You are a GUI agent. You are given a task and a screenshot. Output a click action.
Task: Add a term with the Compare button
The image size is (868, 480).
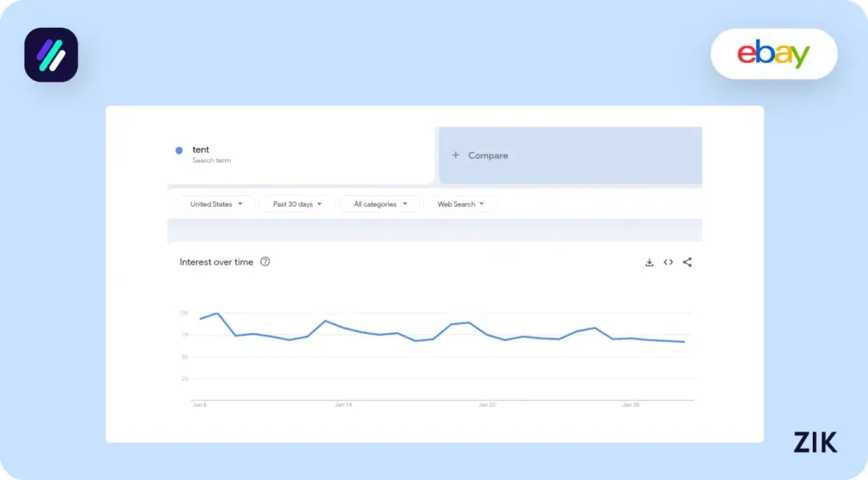click(x=481, y=156)
